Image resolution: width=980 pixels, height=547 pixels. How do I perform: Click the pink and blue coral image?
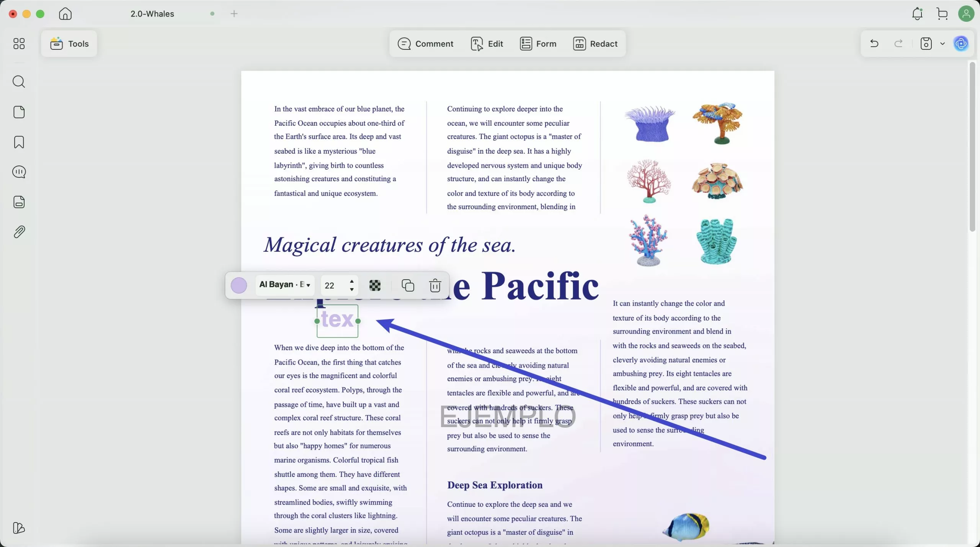coord(648,241)
